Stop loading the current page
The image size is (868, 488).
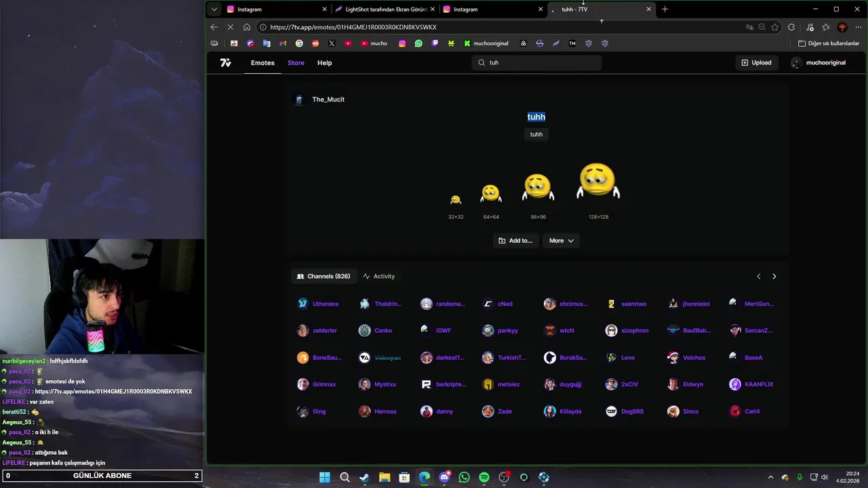[x=231, y=27]
